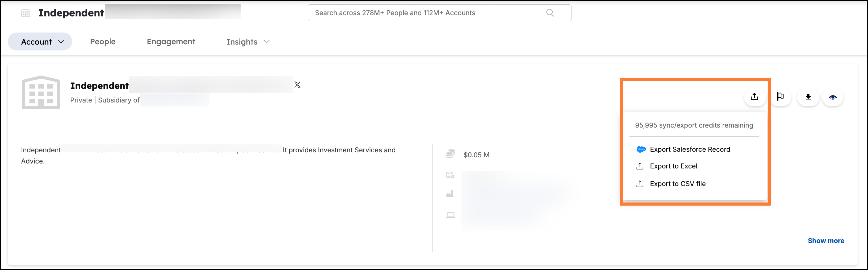Click the Export to CSV upload icon
The image size is (868, 270).
(640, 184)
